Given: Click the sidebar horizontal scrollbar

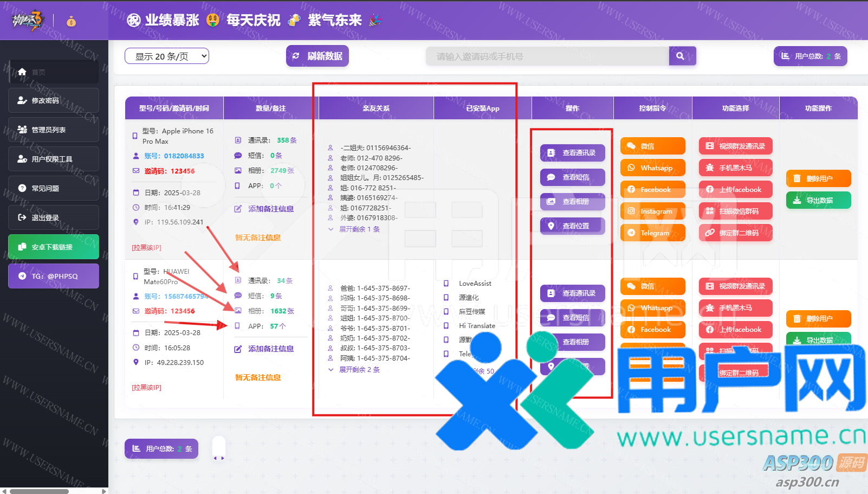Looking at the screenshot, I should [x=39, y=491].
